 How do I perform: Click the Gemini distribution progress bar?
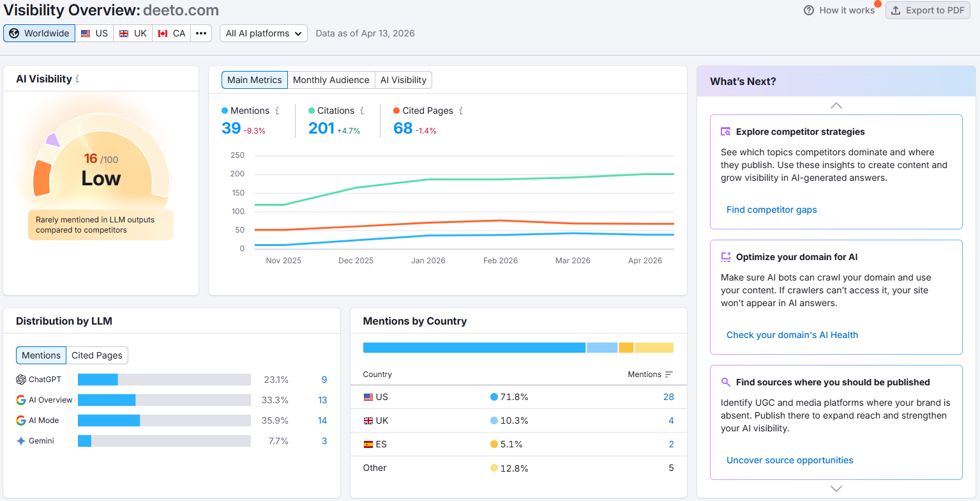tap(164, 441)
